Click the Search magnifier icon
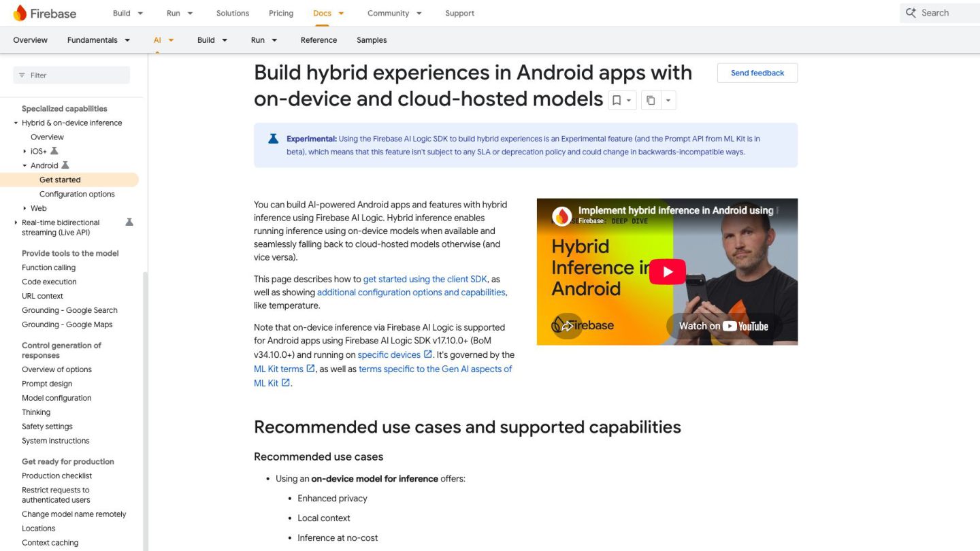980x551 pixels. tap(911, 13)
